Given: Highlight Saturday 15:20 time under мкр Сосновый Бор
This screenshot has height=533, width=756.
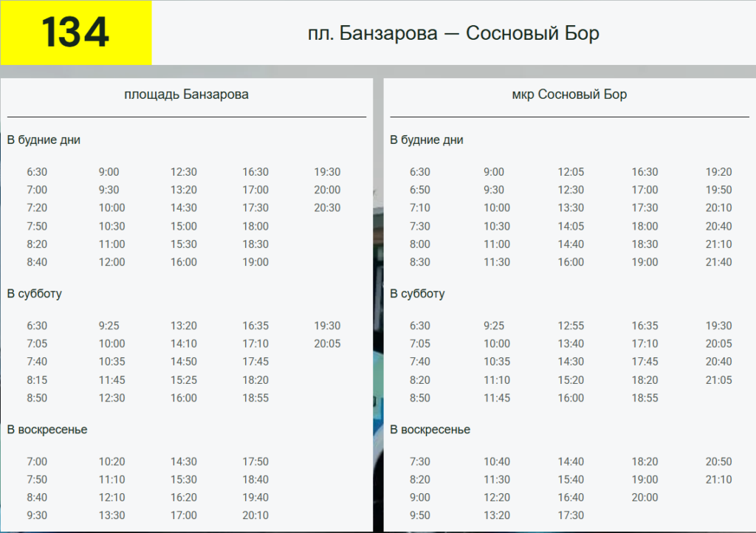Looking at the screenshot, I should click(571, 379).
